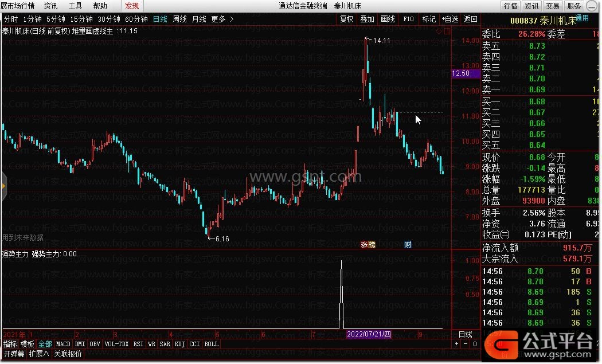
Task: Select the 全部 indicators tab
Action: tap(45, 345)
